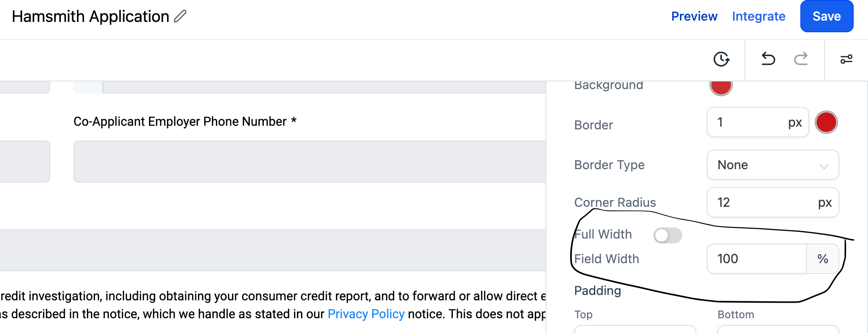Click the Field Width percent unit
Viewport: 868px width, 333px height.
(822, 259)
